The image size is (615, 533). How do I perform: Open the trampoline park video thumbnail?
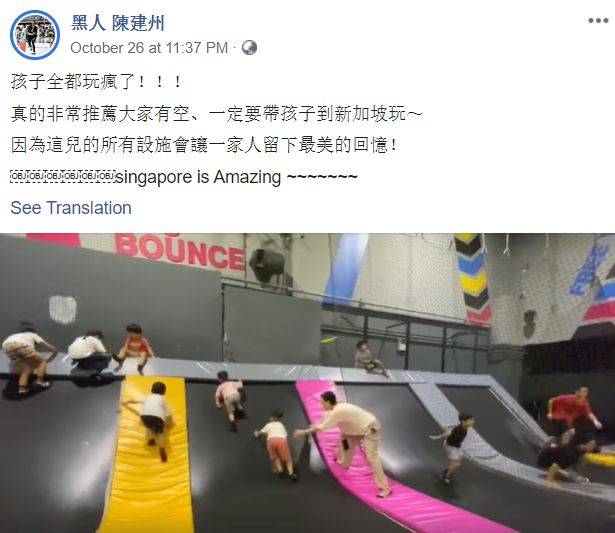tap(308, 383)
